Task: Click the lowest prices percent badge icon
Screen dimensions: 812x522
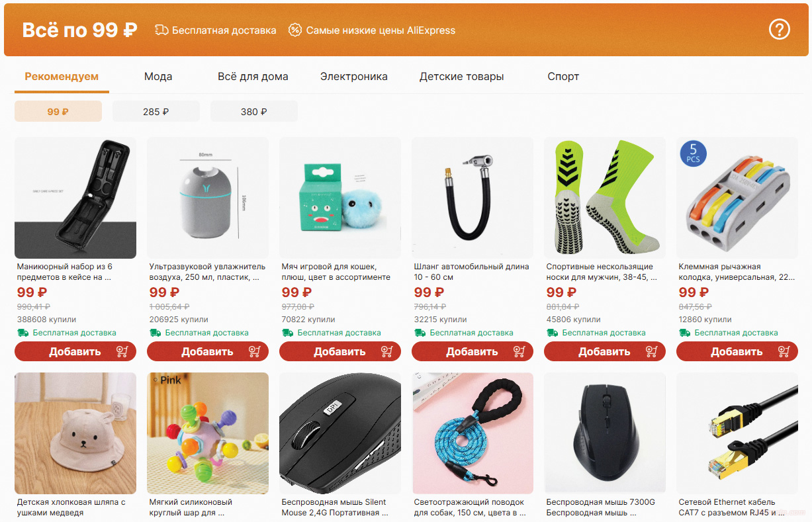Action: pos(295,30)
